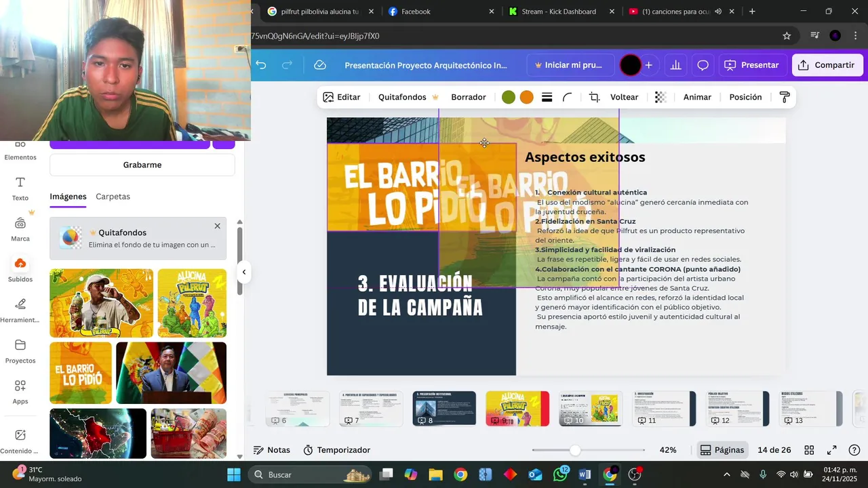Dismiss the Quitafondos promo card

(217, 226)
